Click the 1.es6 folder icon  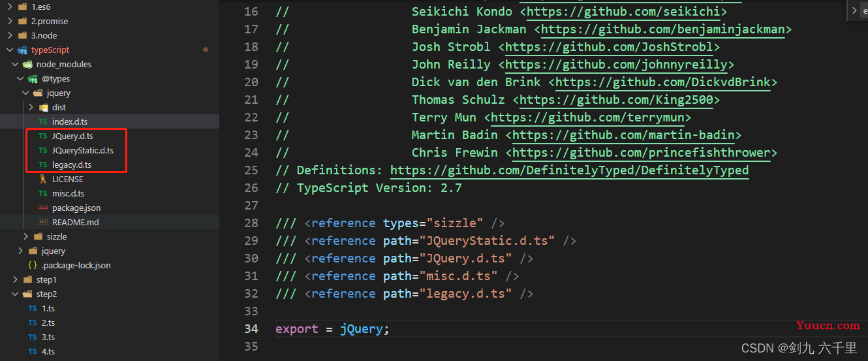(x=23, y=7)
